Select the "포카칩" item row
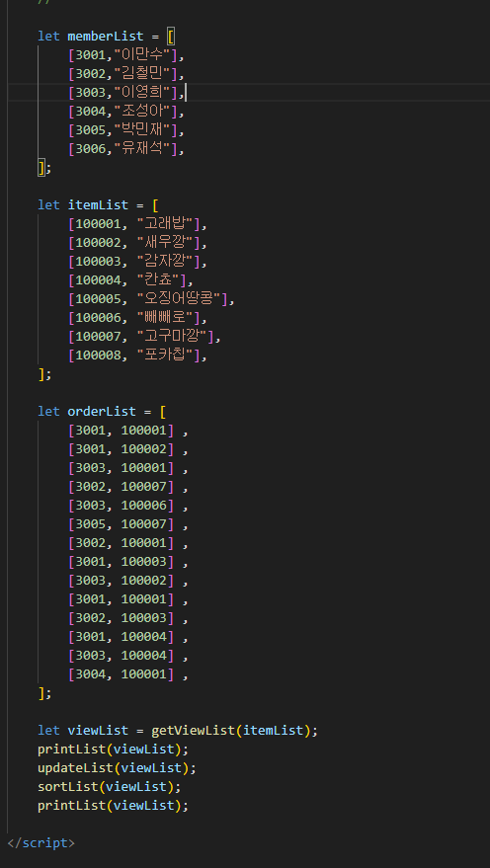The width and height of the screenshot is (490, 868). (137, 355)
